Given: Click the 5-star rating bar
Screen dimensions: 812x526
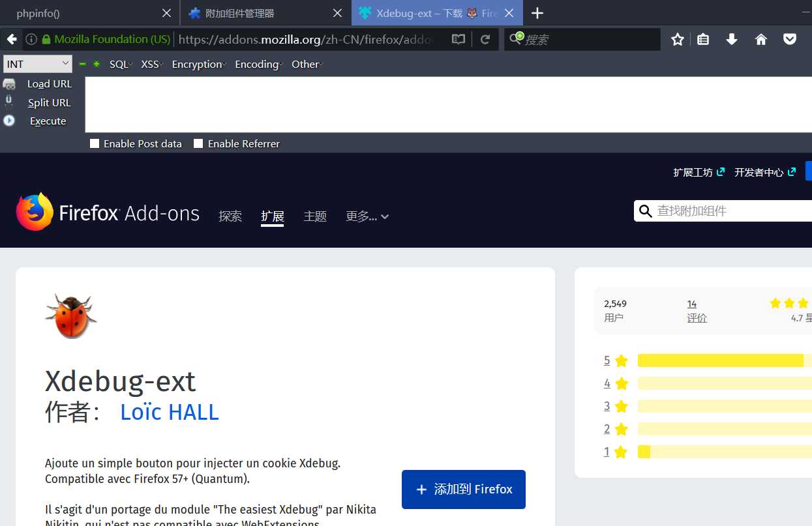Looking at the screenshot, I should coord(725,360).
